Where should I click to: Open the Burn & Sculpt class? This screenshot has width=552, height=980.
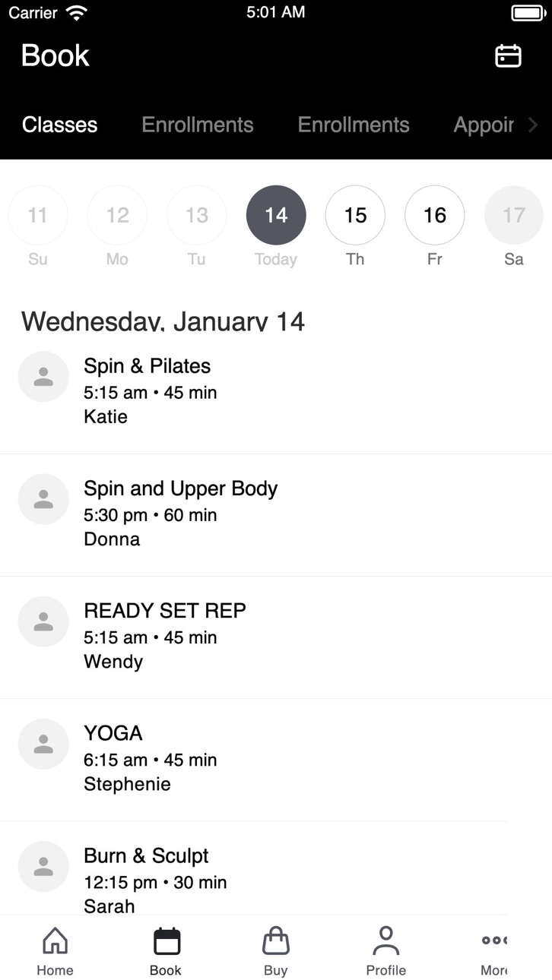pyautogui.click(x=276, y=869)
